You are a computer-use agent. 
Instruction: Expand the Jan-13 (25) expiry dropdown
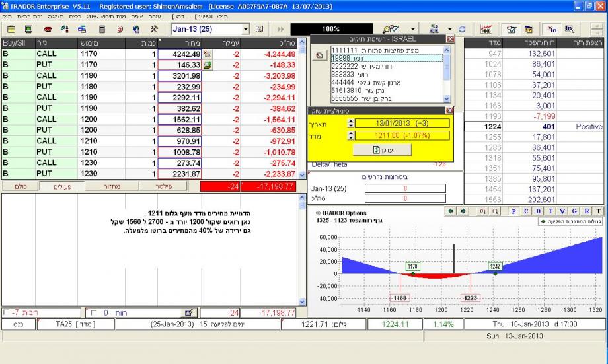tap(246, 30)
